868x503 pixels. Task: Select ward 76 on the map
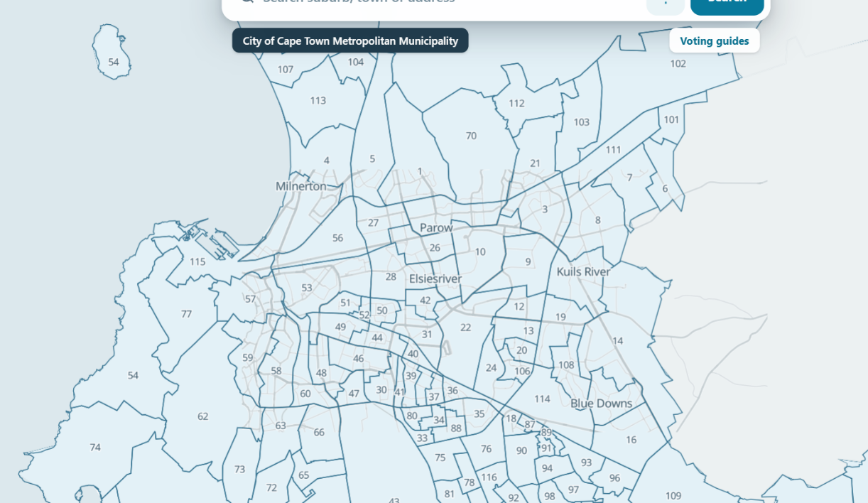[x=486, y=449]
